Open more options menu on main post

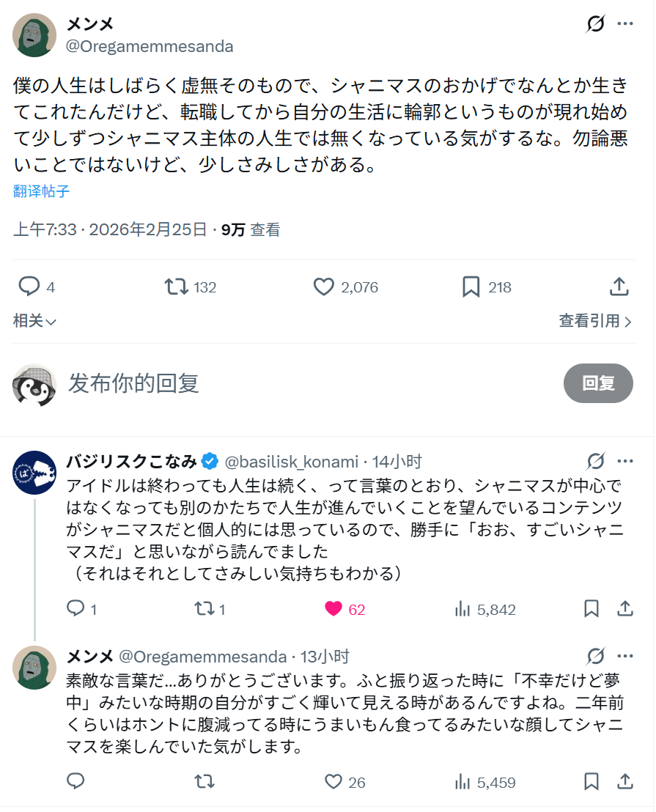click(x=624, y=24)
